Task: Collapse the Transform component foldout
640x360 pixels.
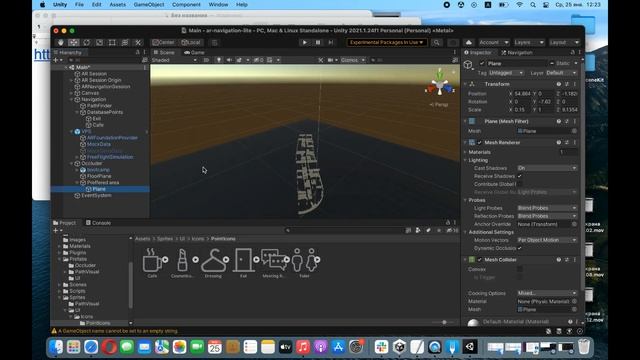Action: coord(465,84)
